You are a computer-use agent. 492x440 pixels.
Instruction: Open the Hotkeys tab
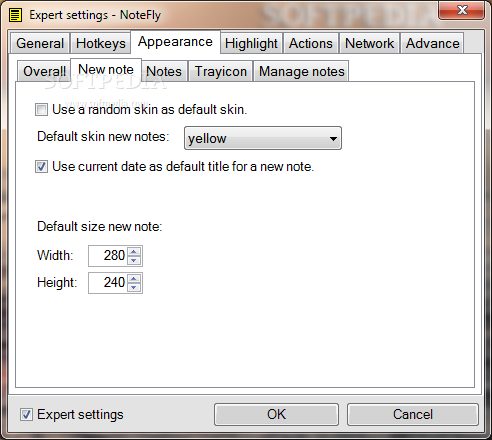point(101,43)
